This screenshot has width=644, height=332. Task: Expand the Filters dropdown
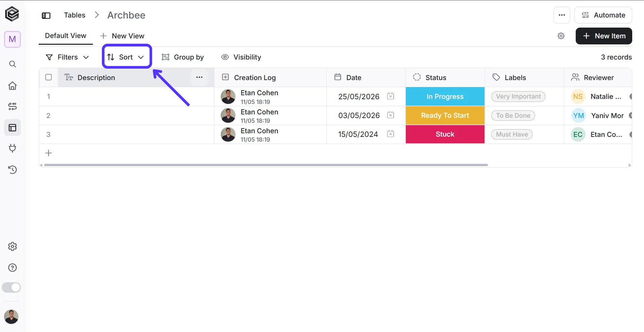pyautogui.click(x=67, y=57)
